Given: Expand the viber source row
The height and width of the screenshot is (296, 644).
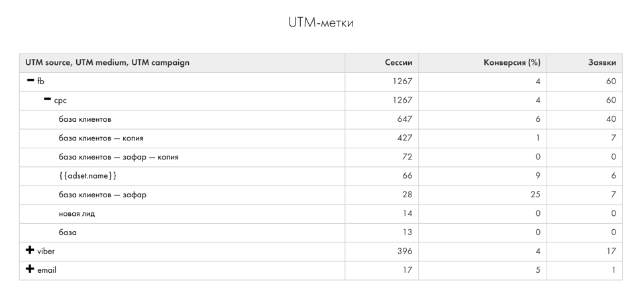Looking at the screenshot, I should [x=30, y=251].
